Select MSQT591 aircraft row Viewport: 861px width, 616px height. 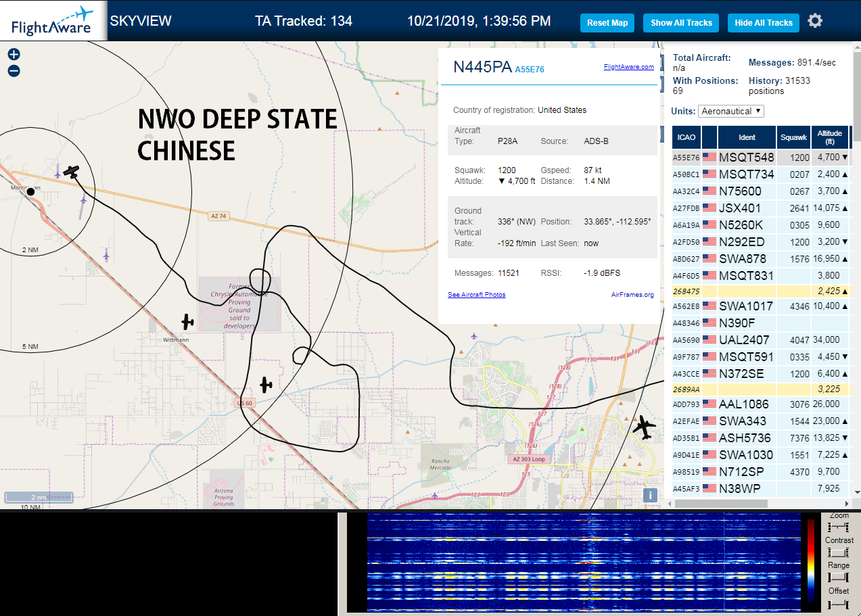761,357
